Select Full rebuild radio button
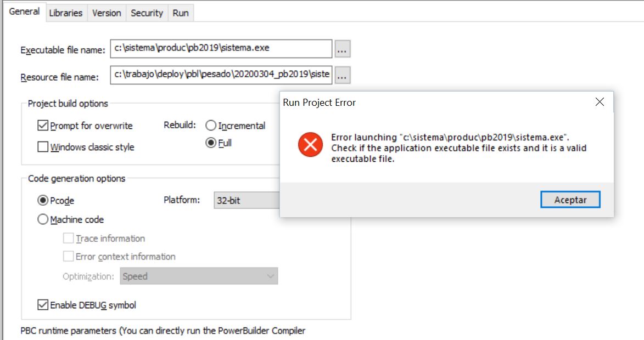644x340 pixels. coord(211,143)
